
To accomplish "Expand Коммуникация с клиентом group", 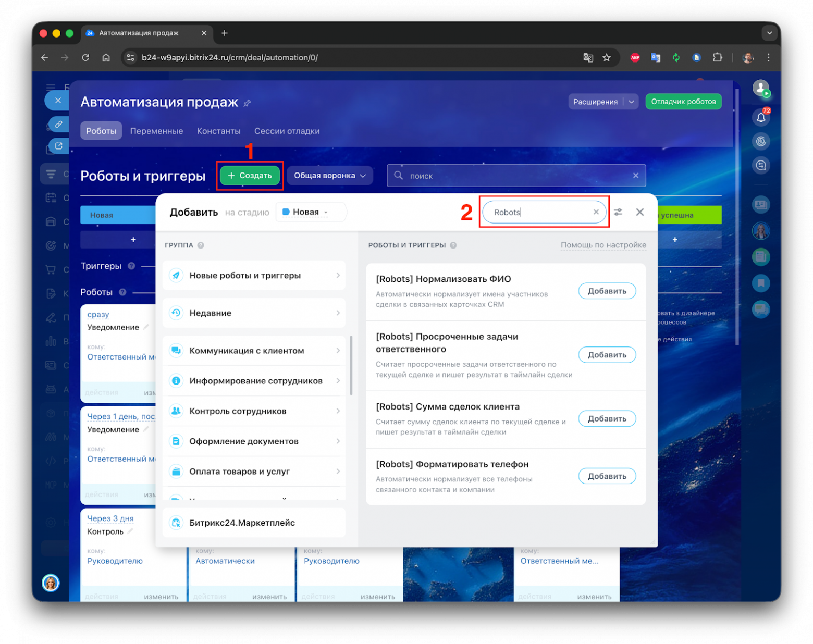I will coord(254,351).
